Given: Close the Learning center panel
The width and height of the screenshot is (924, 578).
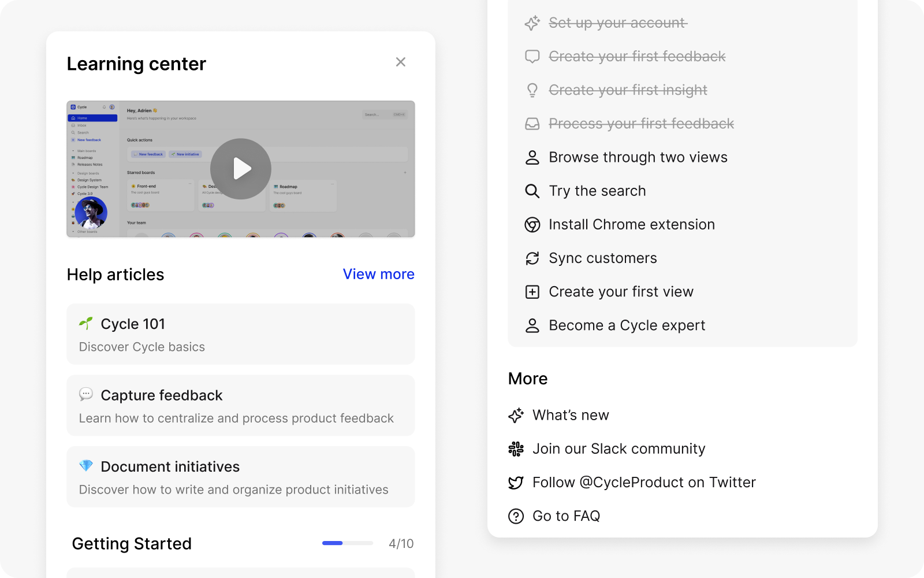Looking at the screenshot, I should pos(400,62).
